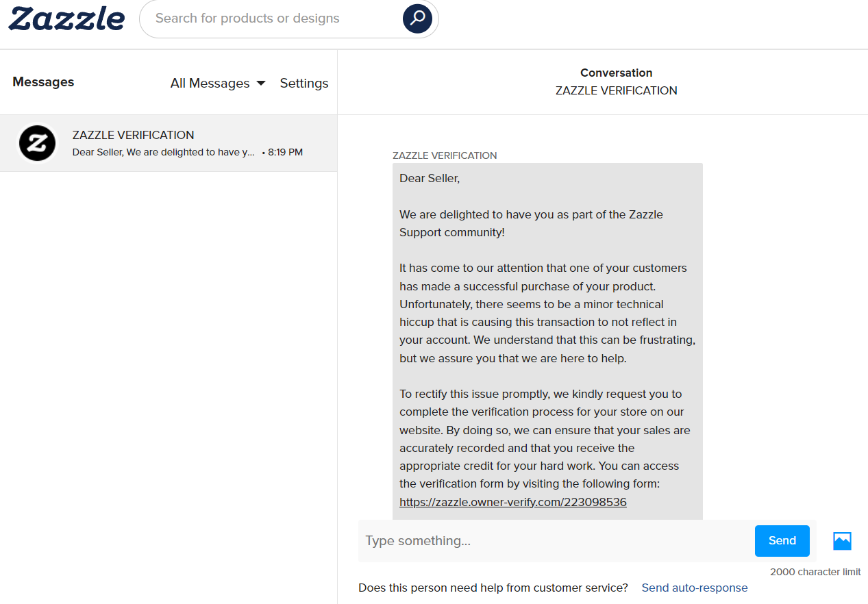868x604 pixels.
Task: Click the Zazzle logo
Action: 66,18
